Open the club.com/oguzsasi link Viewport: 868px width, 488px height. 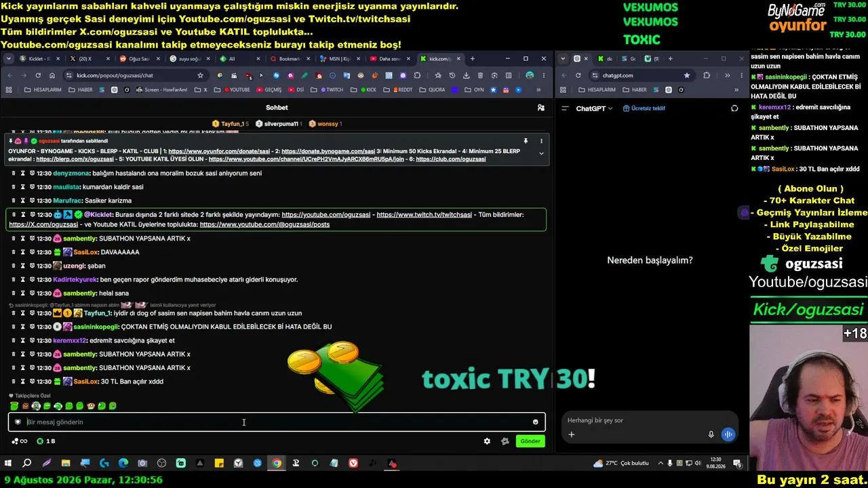pos(451,159)
